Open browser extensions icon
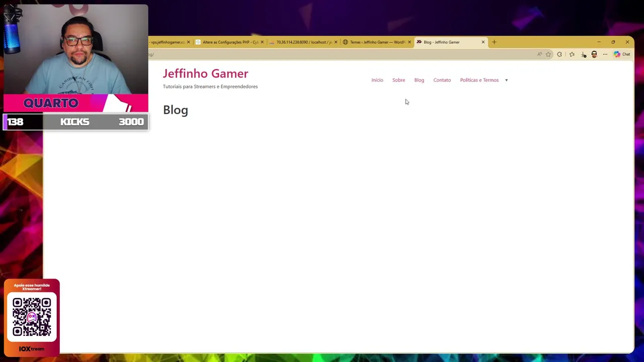The image size is (644, 362). (559, 54)
